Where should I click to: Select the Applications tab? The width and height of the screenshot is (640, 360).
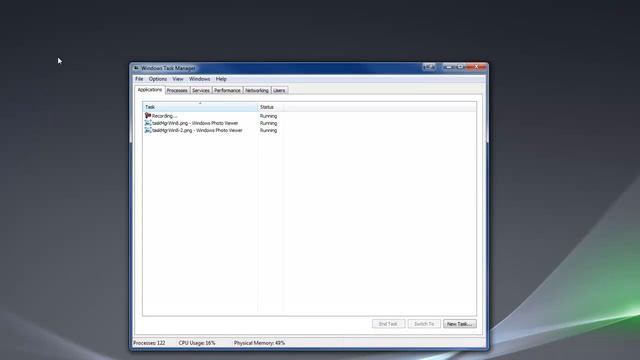tap(150, 90)
